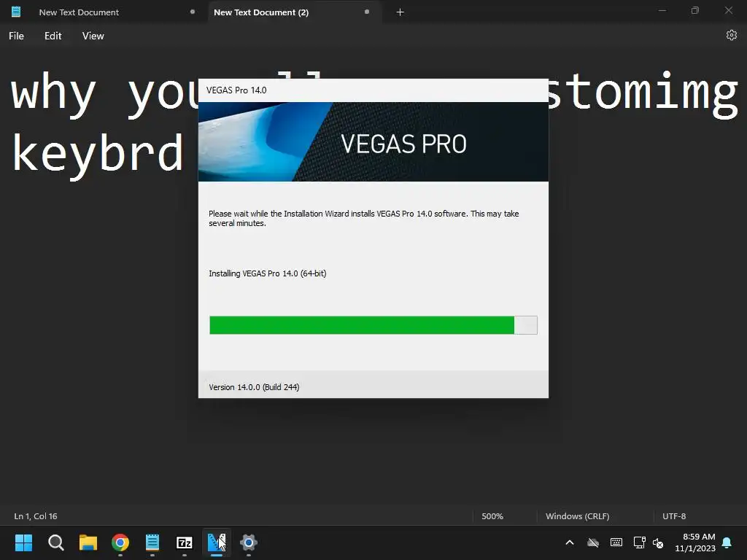Click the Windows (CRLF) line ending indicator
This screenshot has height=560, width=747.
click(x=578, y=516)
